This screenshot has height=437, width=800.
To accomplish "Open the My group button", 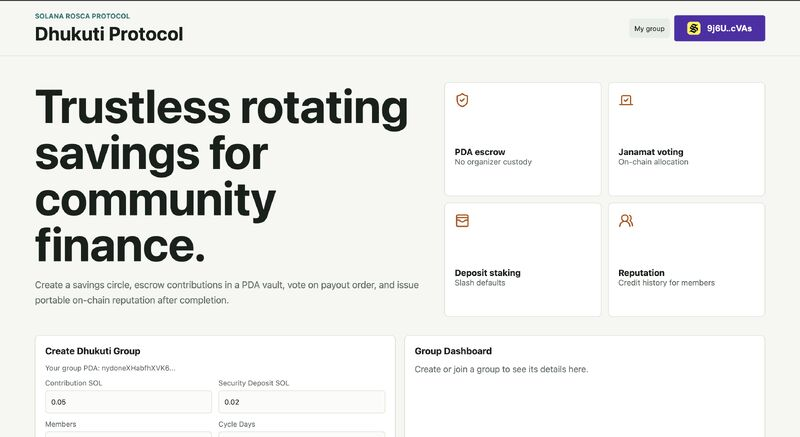I will coord(649,29).
